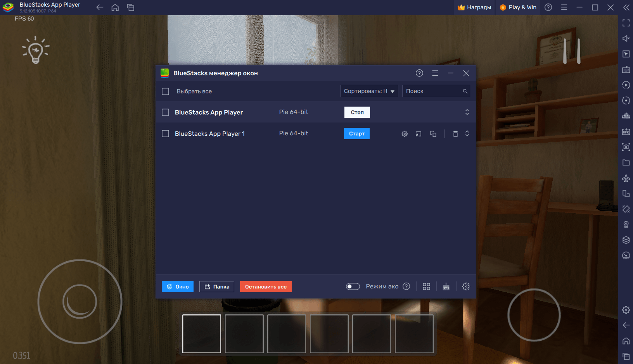Toggle mute volume in sidebar

626,38
